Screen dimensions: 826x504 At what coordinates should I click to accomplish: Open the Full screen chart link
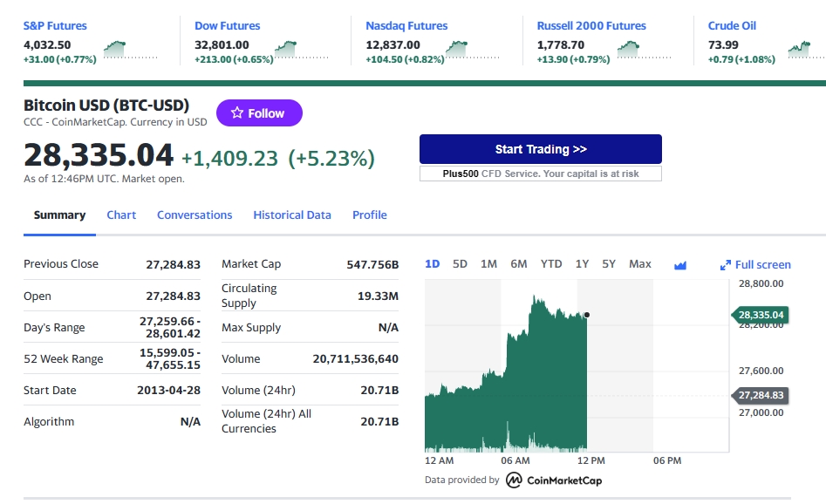(755, 265)
